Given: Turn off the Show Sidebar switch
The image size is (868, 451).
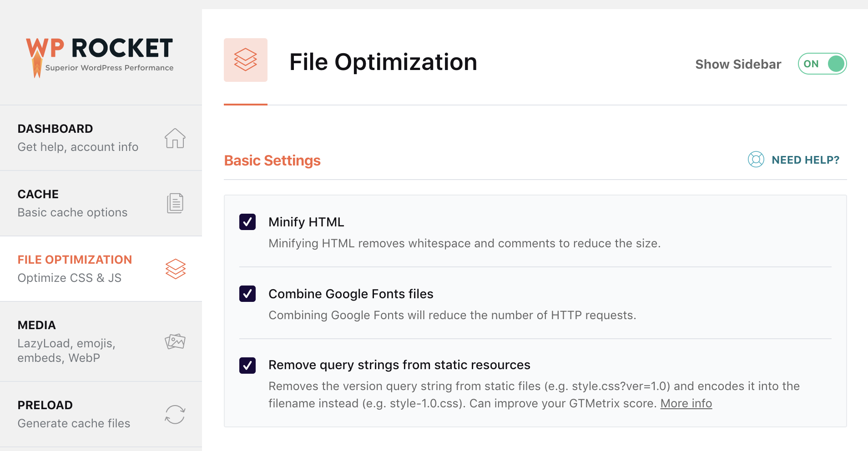Looking at the screenshot, I should (x=822, y=64).
